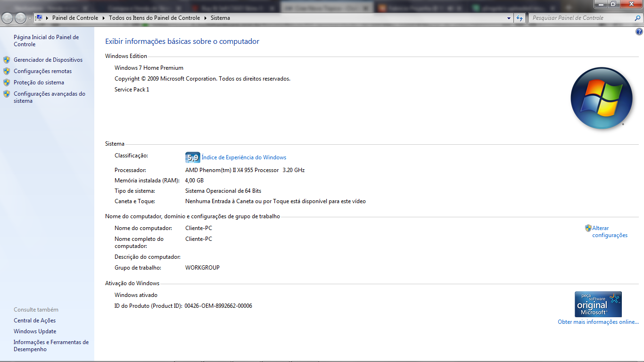Restore down the window using restore button

pos(613,4)
